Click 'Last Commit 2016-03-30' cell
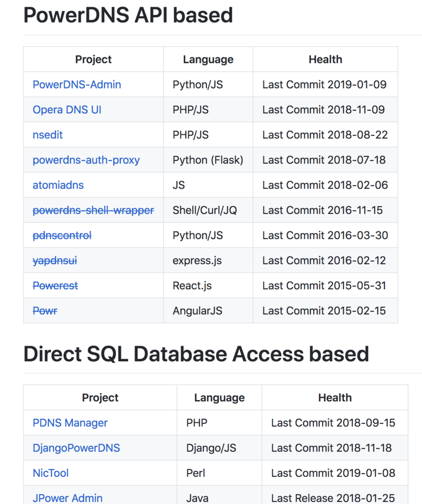The height and width of the screenshot is (504, 422). tap(325, 235)
